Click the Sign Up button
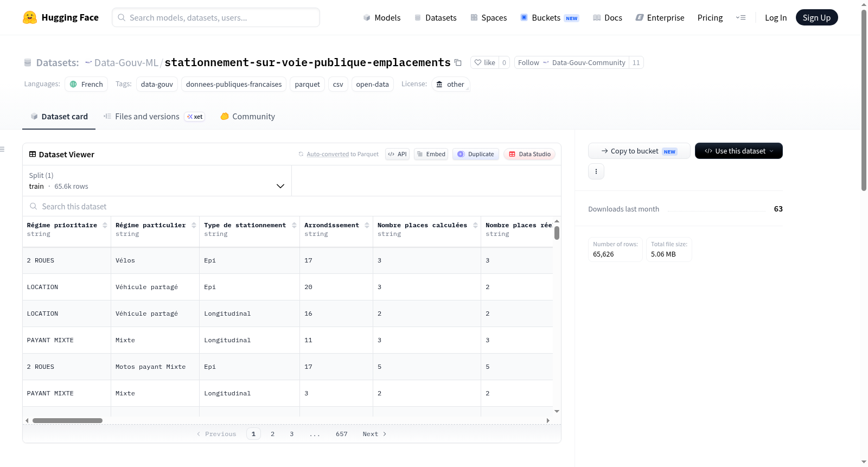 (816, 17)
